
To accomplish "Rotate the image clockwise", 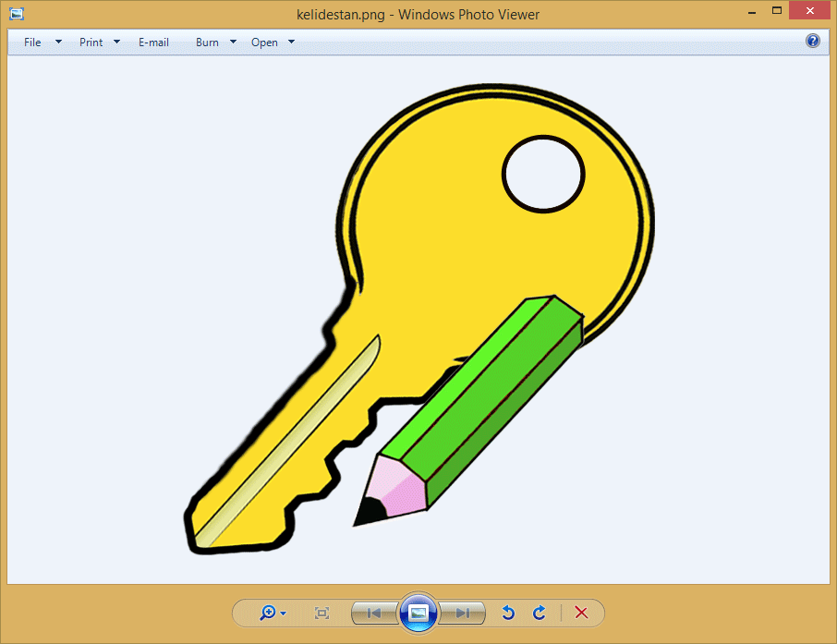I will tap(540, 613).
